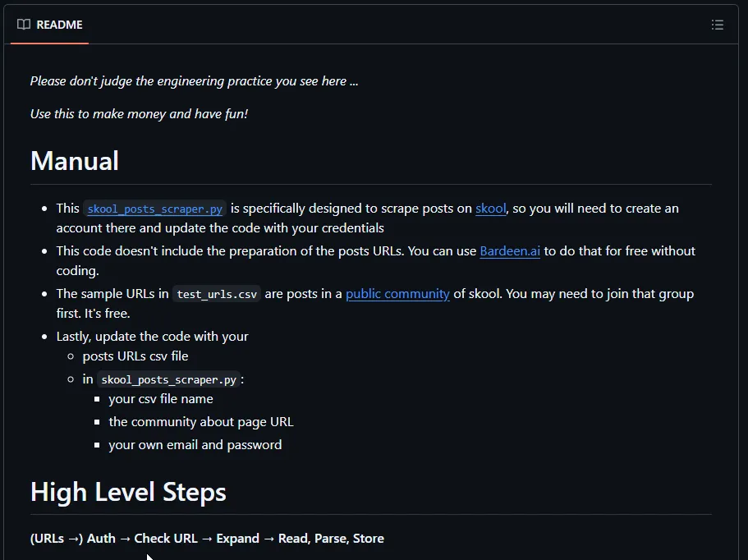Click the "posts URLs csv file" bullet
Screen dimensions: 748x560
[135, 356]
